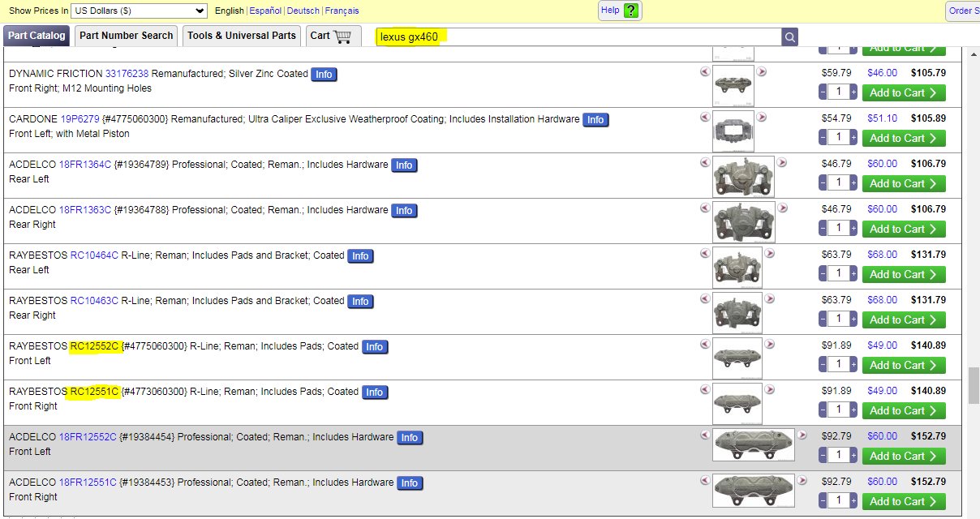Enlarge thumbnail for ACDelco 18FR1364C caliper
Screen dimensions: 980x519
(743, 177)
